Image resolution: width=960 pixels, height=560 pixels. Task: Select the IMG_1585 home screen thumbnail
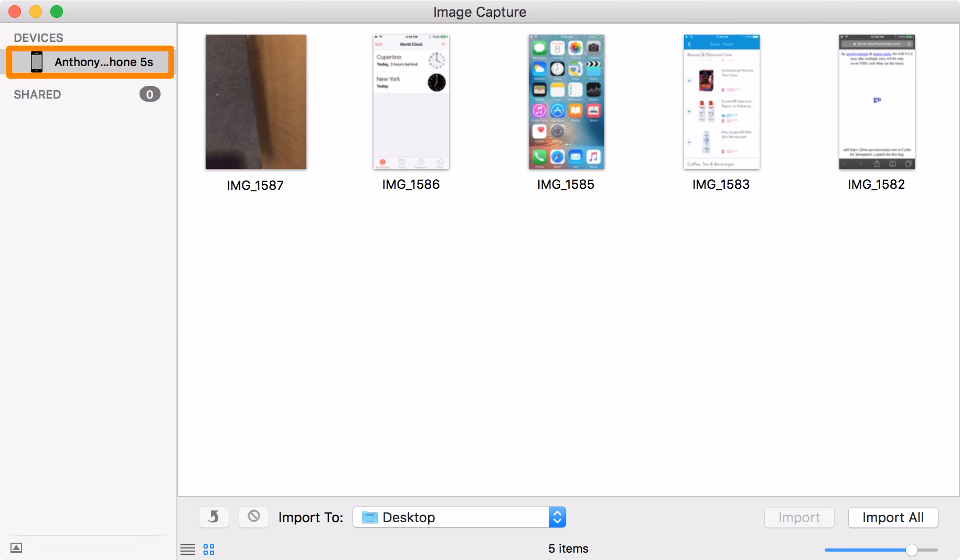[566, 102]
